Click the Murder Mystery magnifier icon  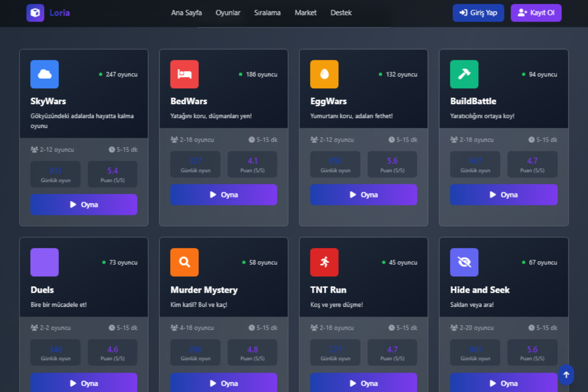[184, 262]
